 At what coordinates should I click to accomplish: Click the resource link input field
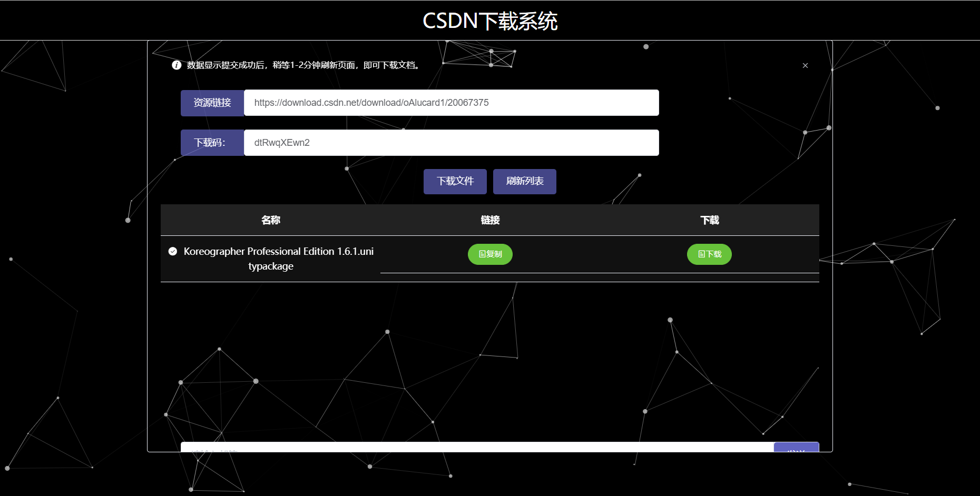tap(451, 103)
